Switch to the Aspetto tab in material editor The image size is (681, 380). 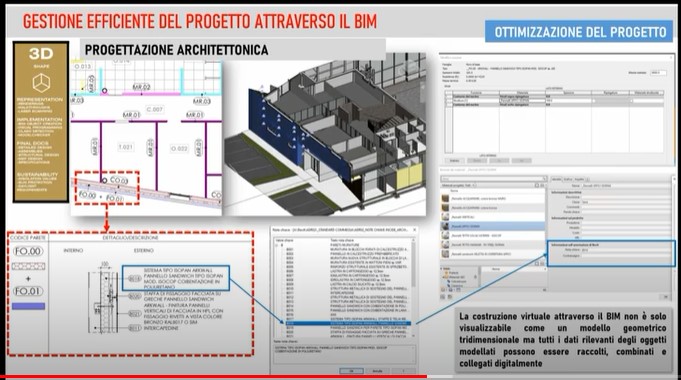(x=579, y=179)
